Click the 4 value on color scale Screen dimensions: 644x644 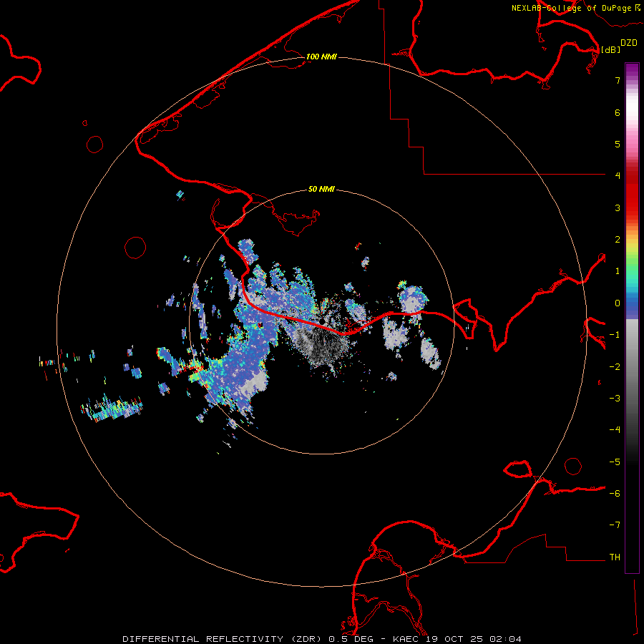(618, 176)
